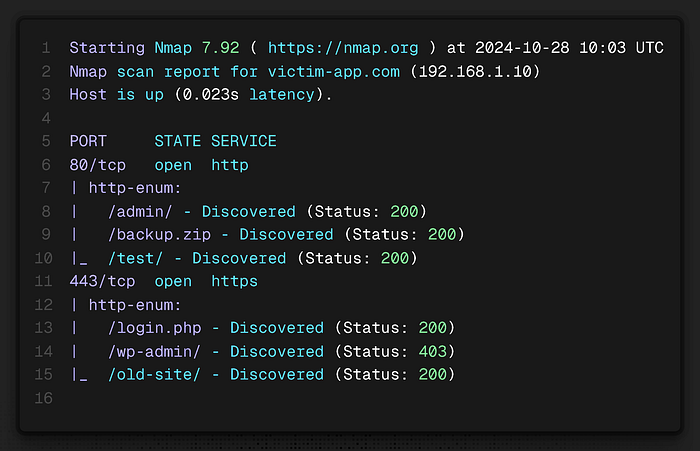The width and height of the screenshot is (700, 451).
Task: Click the word 'report' on line 2
Action: click(192, 71)
